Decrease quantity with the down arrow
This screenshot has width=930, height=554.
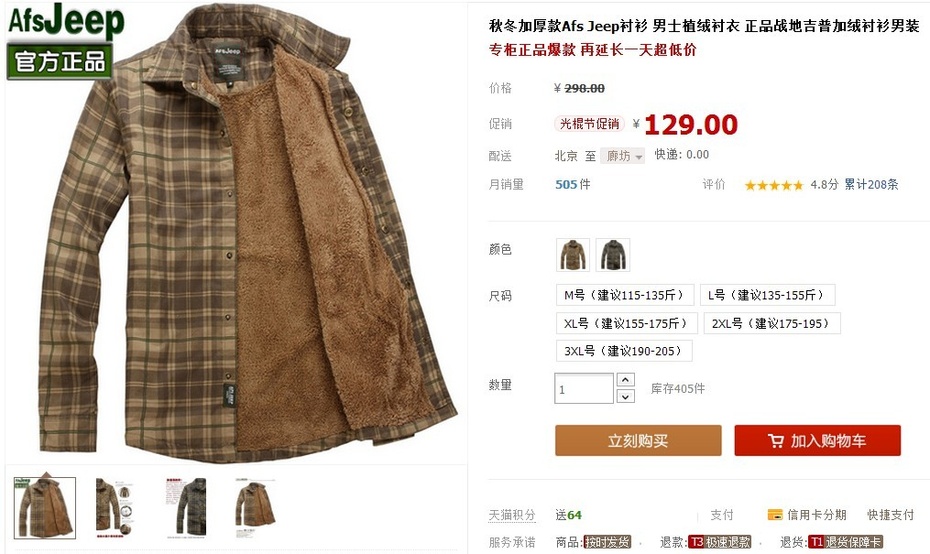626,396
